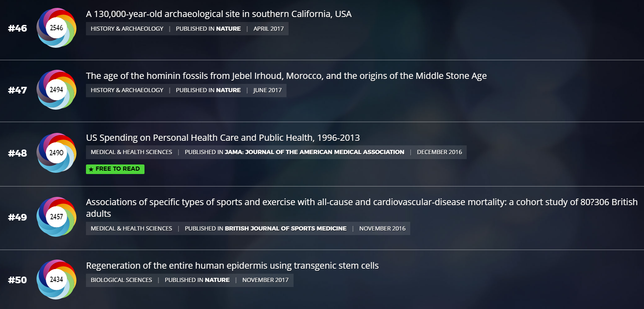644x309 pixels.
Task: Click the star icon in Free to Read badge
Action: coord(91,169)
